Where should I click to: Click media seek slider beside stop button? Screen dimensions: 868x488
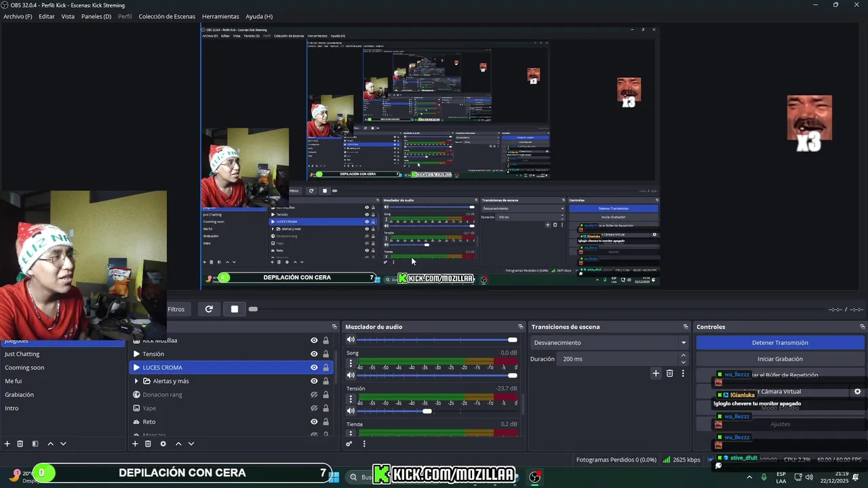tap(253, 309)
